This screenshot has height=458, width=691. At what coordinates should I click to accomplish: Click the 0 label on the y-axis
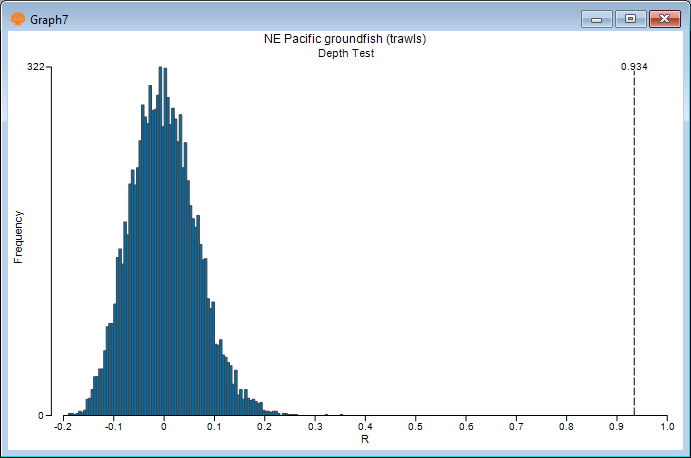41,415
